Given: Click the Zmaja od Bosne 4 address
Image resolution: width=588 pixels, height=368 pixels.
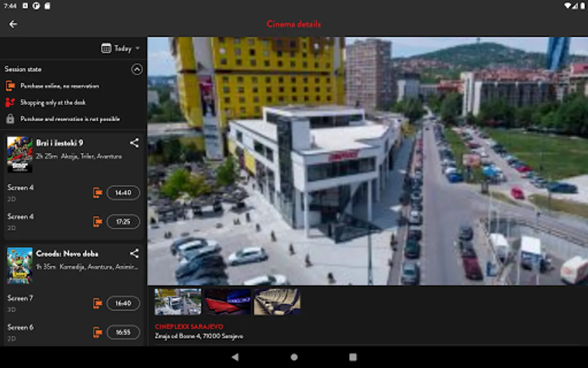Looking at the screenshot, I should pos(199,336).
